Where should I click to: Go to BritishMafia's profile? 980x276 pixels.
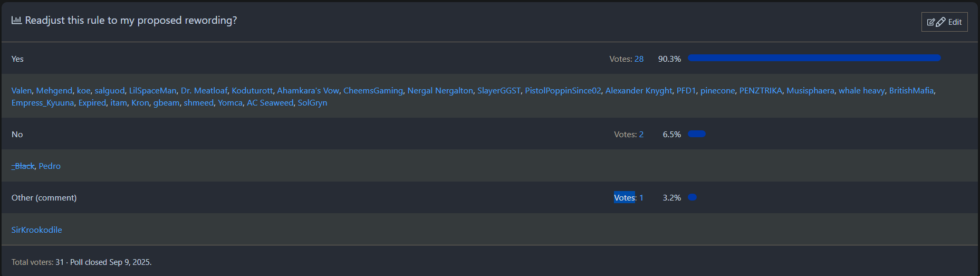pyautogui.click(x=911, y=91)
